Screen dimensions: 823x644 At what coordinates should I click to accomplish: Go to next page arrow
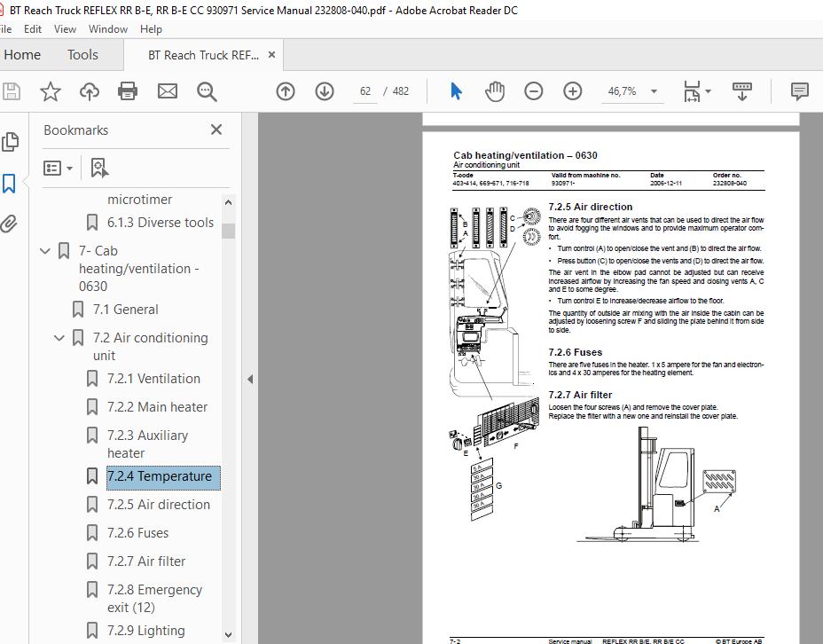(x=325, y=91)
